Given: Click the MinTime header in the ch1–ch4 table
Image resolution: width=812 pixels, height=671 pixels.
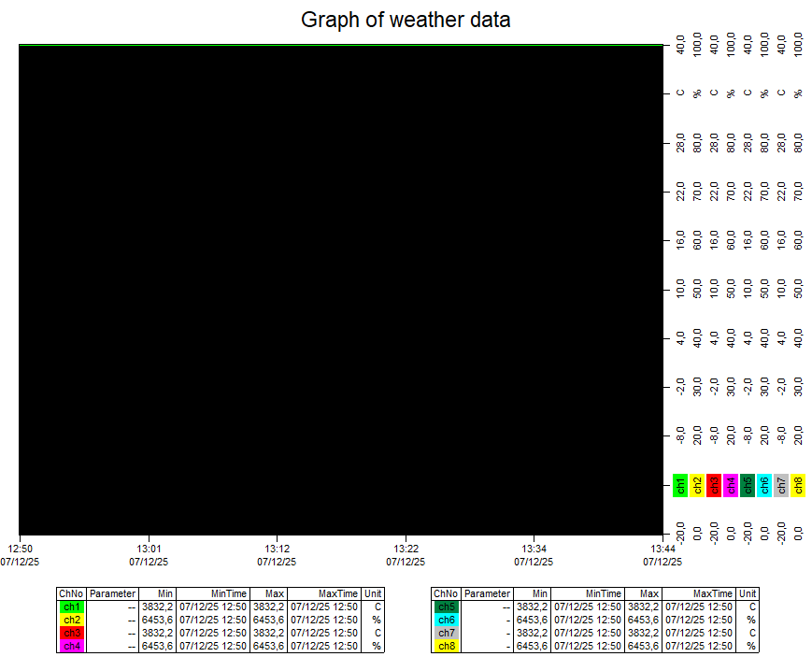Looking at the screenshot, I should point(213,593).
